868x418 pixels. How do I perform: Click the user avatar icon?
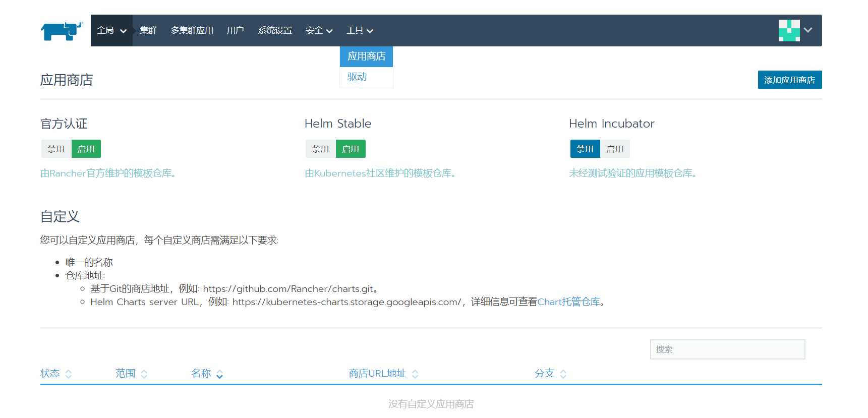point(789,30)
